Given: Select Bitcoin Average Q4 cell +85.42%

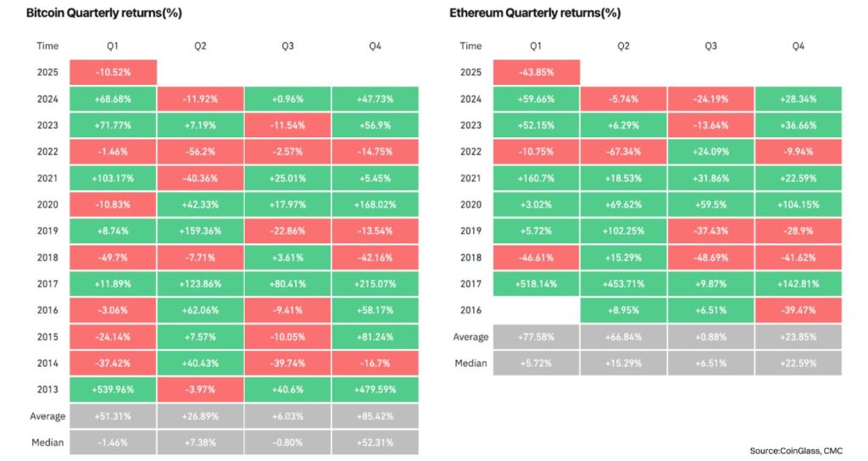Looking at the screenshot, I should 375,415.
